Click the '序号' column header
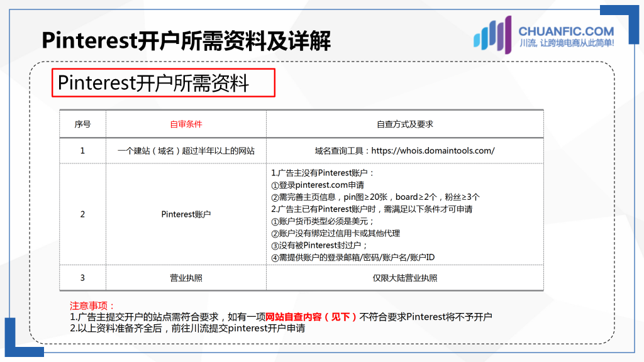This screenshot has width=644, height=362. click(x=82, y=124)
